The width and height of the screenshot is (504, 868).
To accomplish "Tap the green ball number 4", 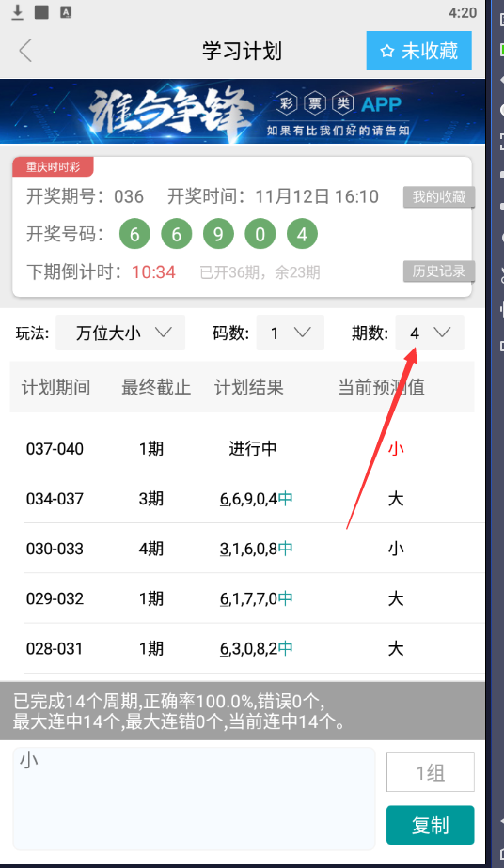I will pos(302,234).
